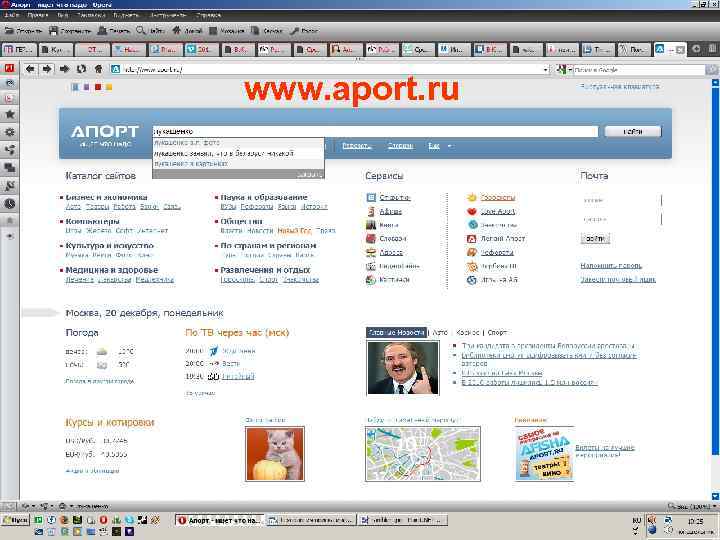Open the Инструменты menu
The width and height of the screenshot is (720, 540).
[168, 15]
